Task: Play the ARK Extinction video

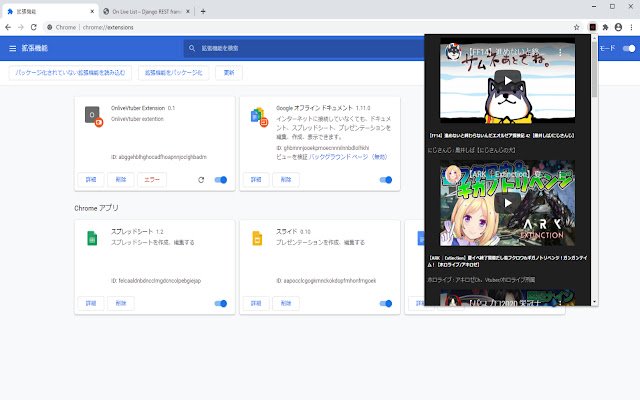Action: pos(507,203)
